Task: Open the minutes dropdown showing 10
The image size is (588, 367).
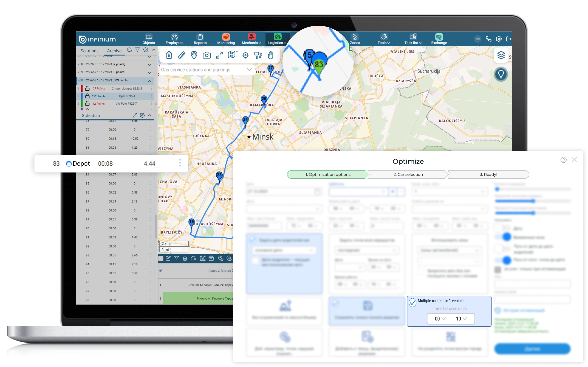Action: [x=461, y=319]
